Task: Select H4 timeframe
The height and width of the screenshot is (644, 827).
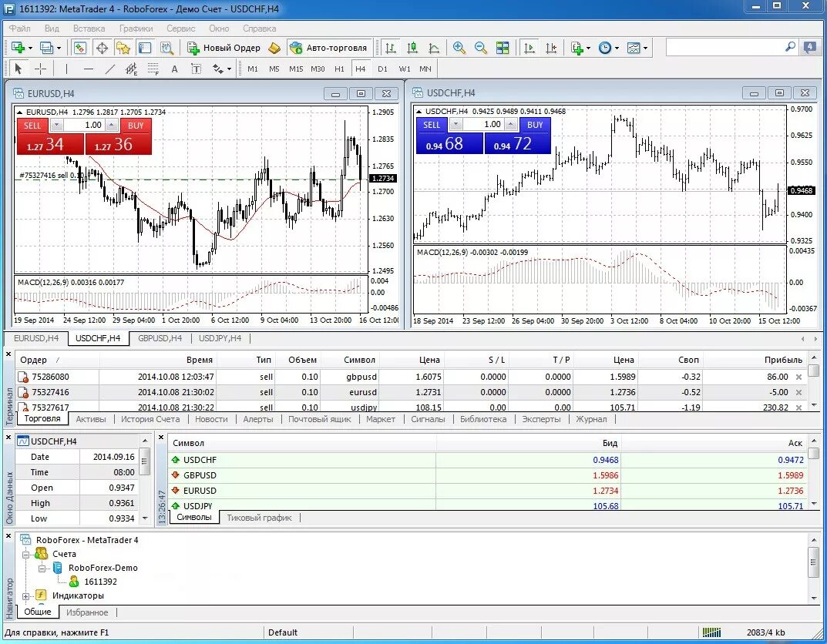Action: click(360, 69)
